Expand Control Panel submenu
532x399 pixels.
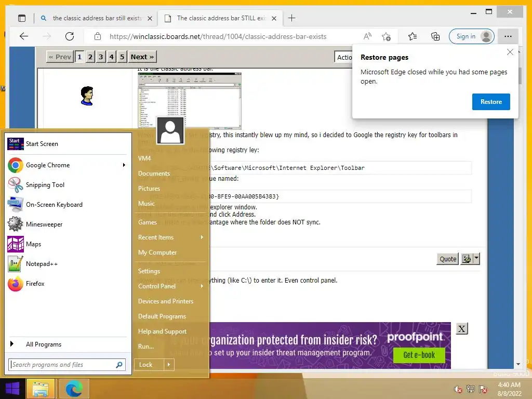(x=170, y=286)
